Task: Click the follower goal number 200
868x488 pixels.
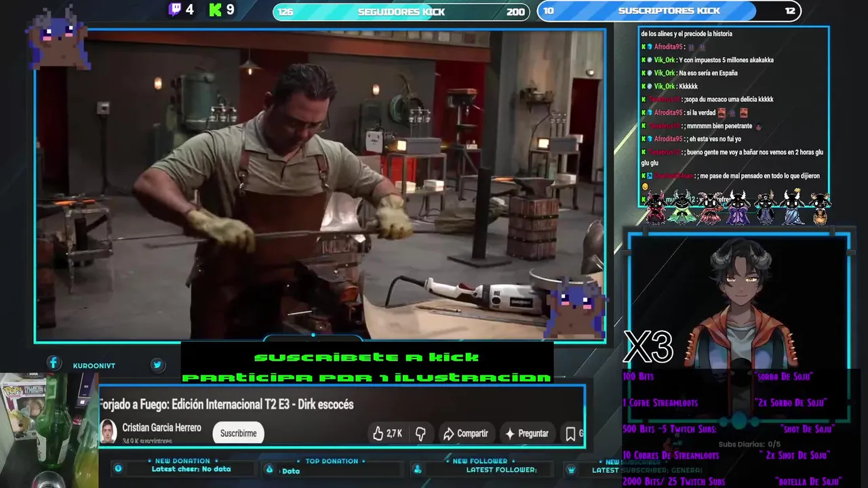Action: 515,12
